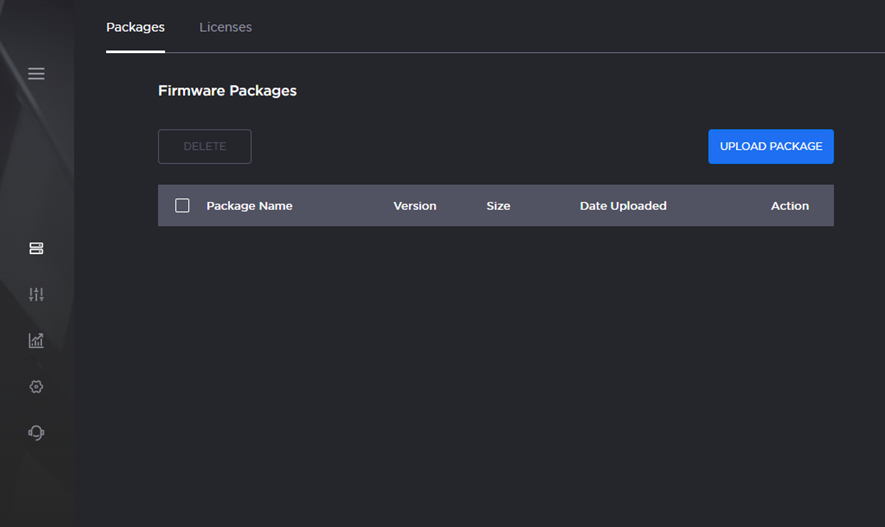Sort by the Package Name column header

[249, 206]
